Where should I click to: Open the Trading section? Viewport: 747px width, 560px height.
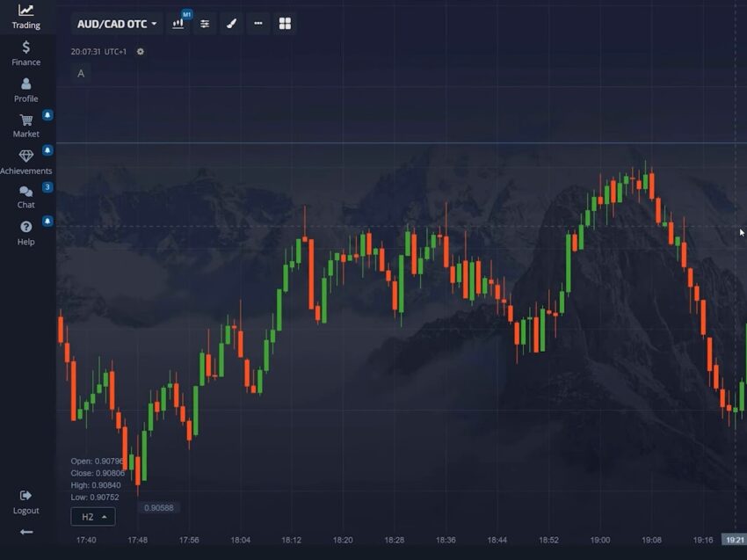(25, 17)
